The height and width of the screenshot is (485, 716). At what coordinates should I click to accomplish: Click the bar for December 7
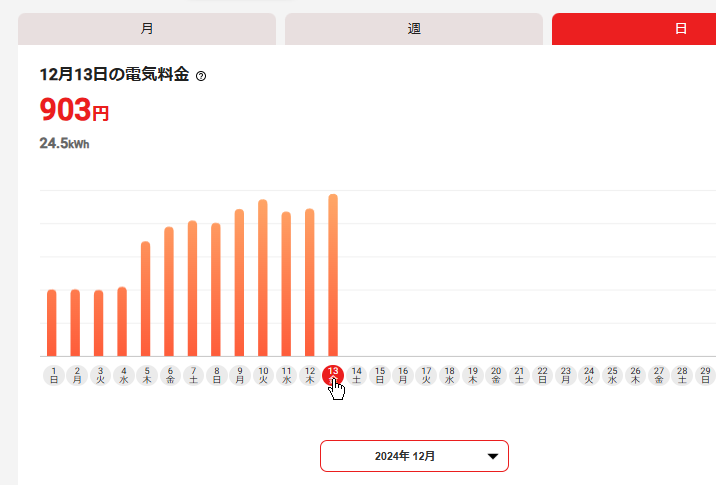pos(192,289)
